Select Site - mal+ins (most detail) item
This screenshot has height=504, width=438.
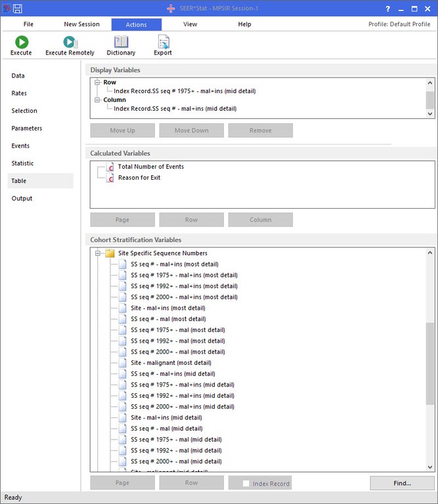coord(167,308)
